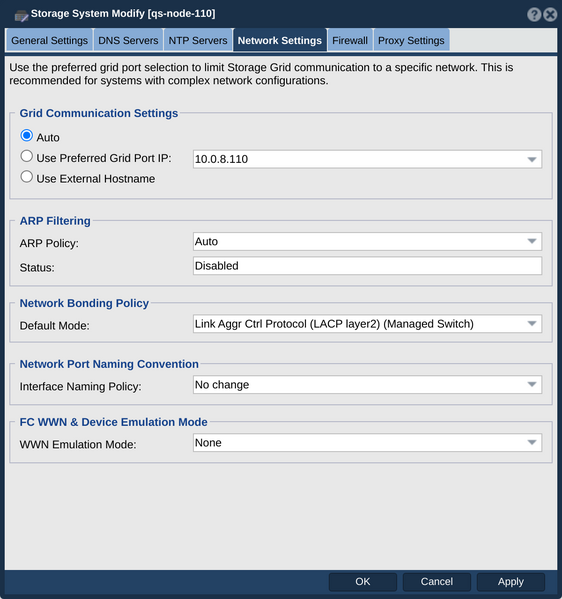The height and width of the screenshot is (599, 562).
Task: Click the 10.0.8.110 grid port value
Action: click(x=221, y=159)
